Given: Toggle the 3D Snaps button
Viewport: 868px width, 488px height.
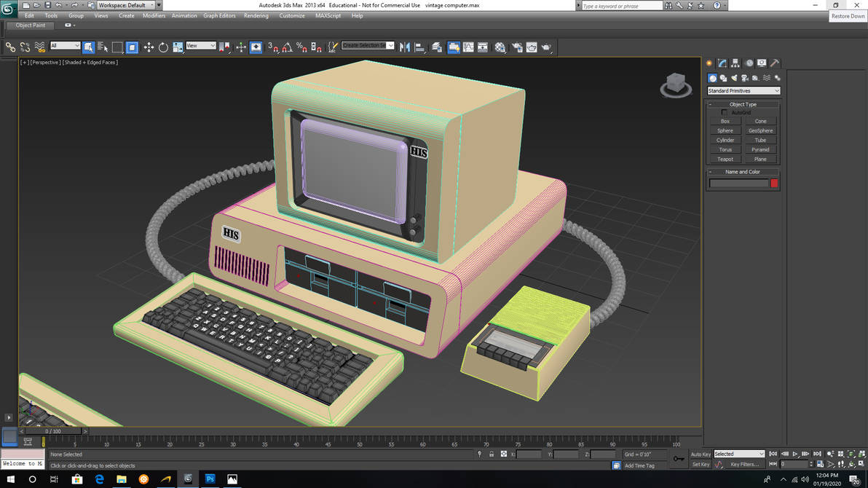Looking at the screenshot, I should click(272, 47).
